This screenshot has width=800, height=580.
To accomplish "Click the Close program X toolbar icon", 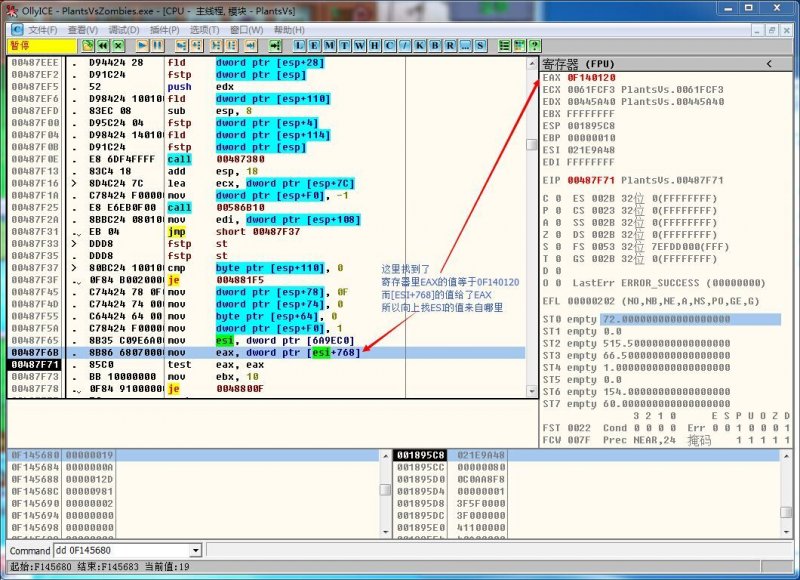I will point(118,46).
